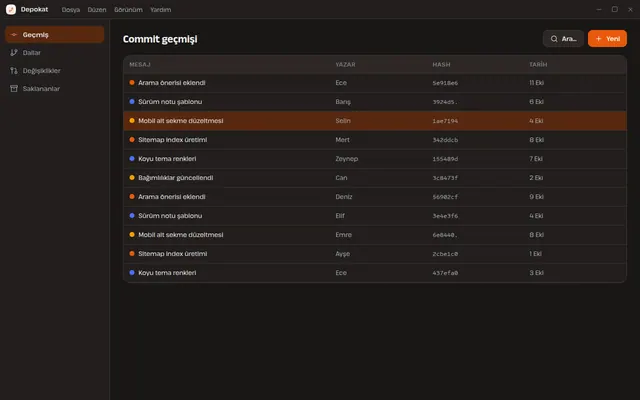Screen dimensions: 640x400
Task: Create new commit with Yeni button
Action: point(607,39)
